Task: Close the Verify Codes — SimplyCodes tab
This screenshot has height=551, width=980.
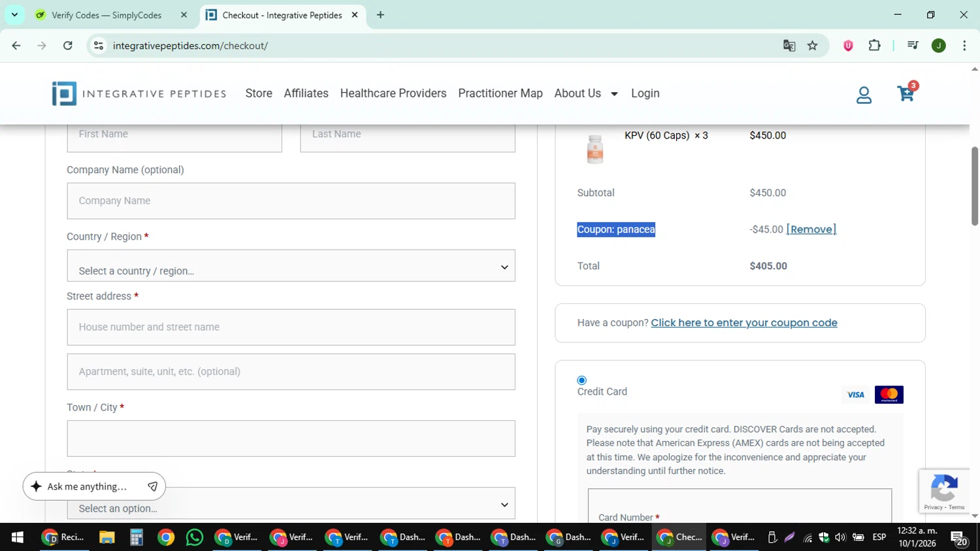Action: pyautogui.click(x=184, y=15)
